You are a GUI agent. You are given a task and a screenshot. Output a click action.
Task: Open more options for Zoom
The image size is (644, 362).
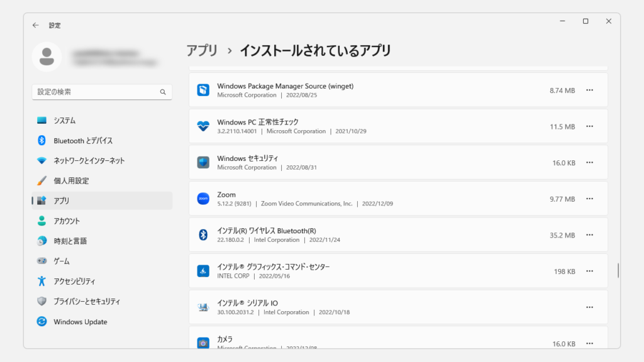point(589,199)
